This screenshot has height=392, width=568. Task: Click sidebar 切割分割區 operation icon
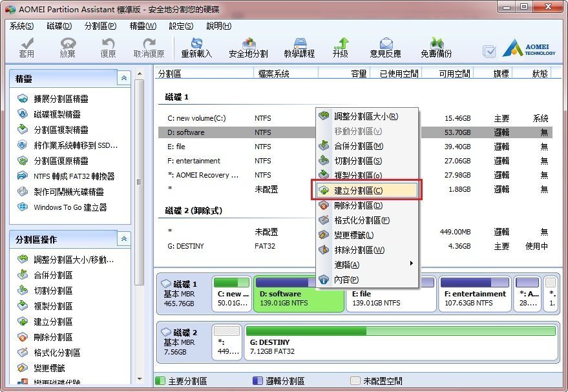(23, 291)
